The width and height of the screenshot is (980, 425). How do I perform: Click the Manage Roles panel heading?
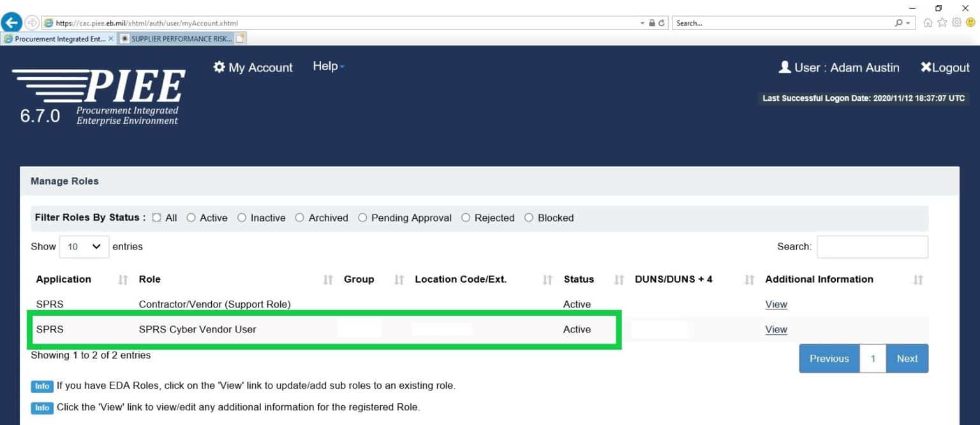(64, 181)
